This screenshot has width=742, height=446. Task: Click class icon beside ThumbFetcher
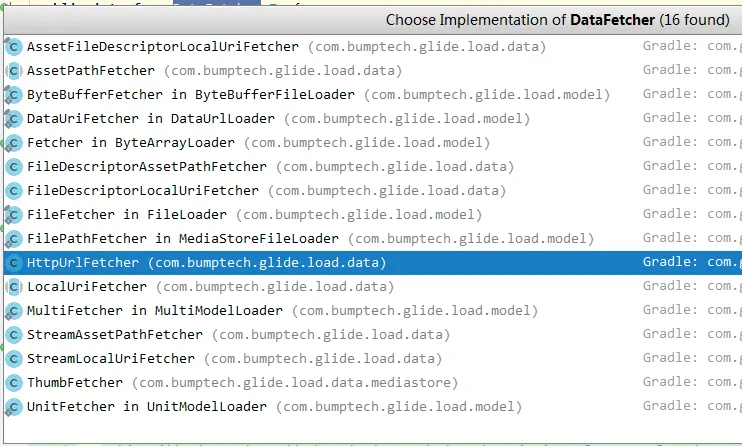point(13,383)
